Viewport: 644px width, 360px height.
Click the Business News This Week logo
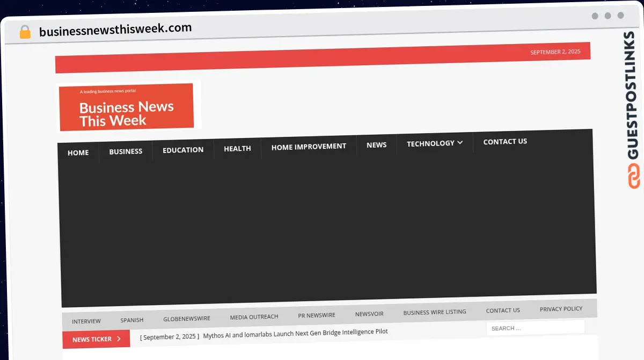pyautogui.click(x=127, y=107)
